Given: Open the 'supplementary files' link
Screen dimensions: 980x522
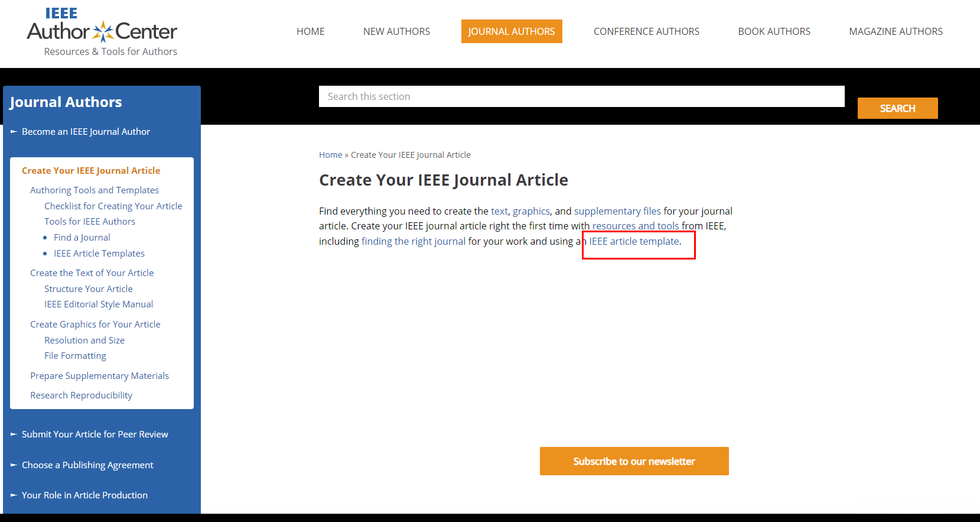Looking at the screenshot, I should pos(617,211).
